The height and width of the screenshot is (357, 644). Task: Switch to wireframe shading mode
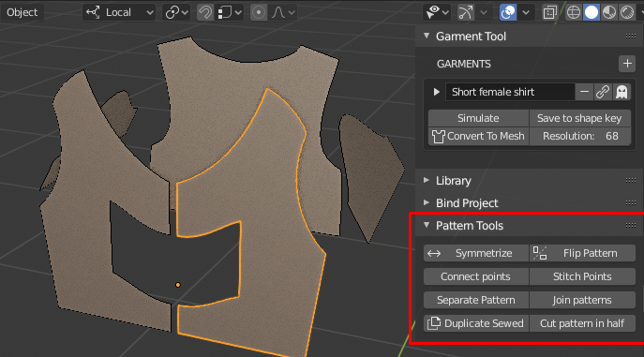pos(574,12)
